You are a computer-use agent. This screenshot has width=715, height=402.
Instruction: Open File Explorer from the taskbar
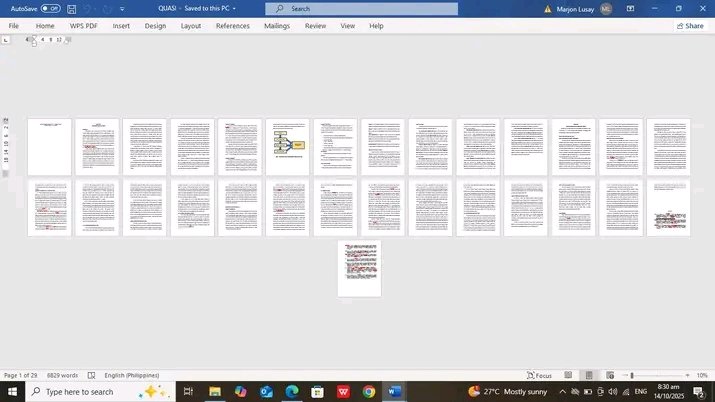(215, 392)
